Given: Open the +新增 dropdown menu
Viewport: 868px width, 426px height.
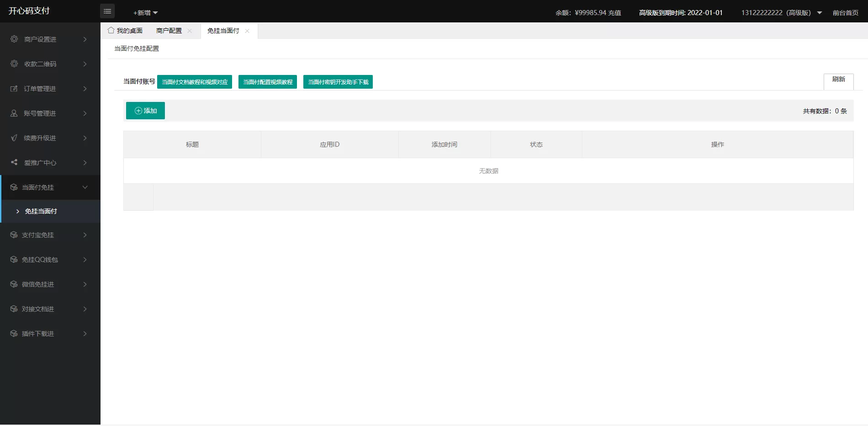Looking at the screenshot, I should 145,13.
